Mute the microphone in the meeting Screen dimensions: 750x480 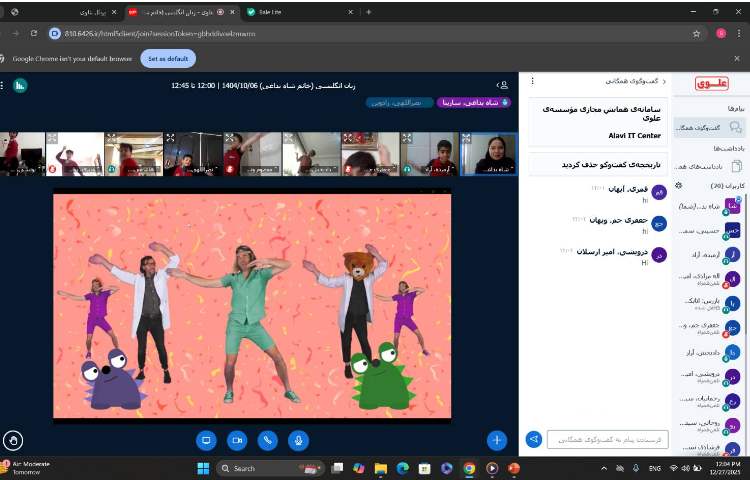(297, 439)
